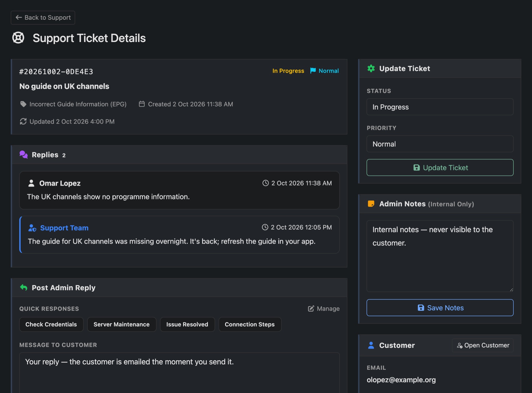Click the ticket title No guide on UK channels
This screenshot has height=393, width=532.
point(64,86)
